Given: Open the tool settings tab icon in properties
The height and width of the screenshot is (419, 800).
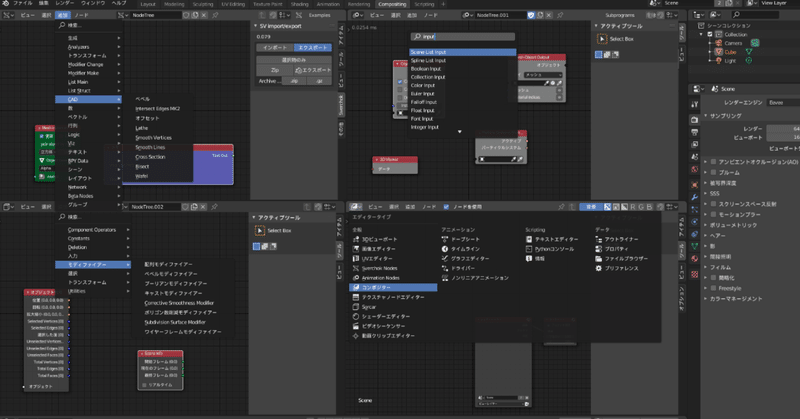Looking at the screenshot, I should click(694, 104).
